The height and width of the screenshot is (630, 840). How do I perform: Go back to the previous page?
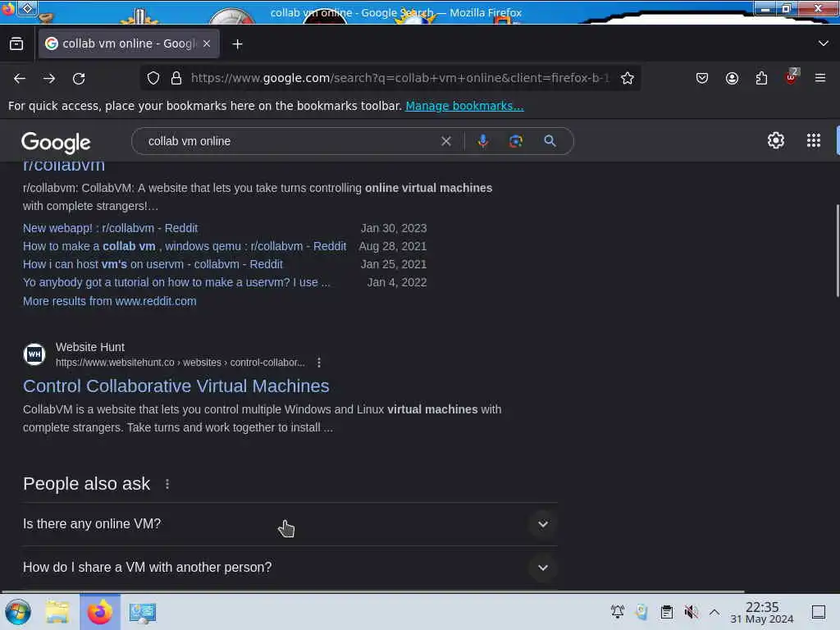[20, 78]
